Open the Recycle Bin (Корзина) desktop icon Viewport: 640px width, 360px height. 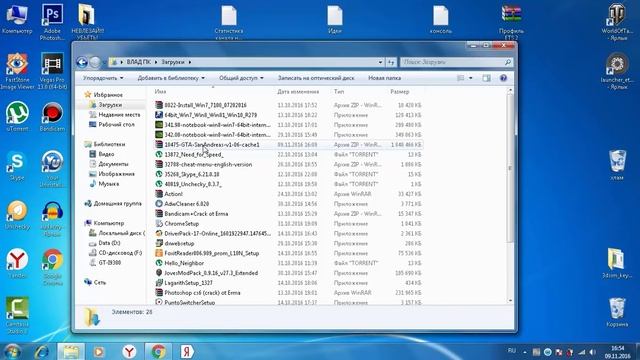pyautogui.click(x=617, y=312)
